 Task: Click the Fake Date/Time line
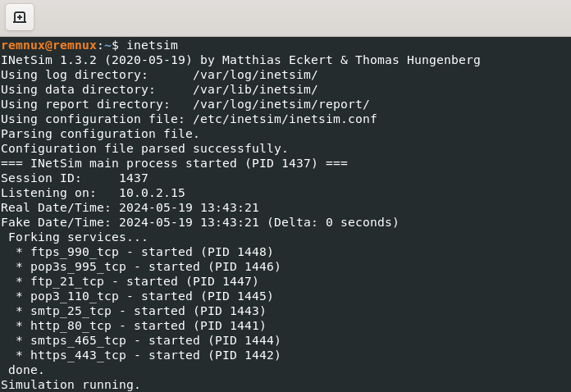point(199,222)
